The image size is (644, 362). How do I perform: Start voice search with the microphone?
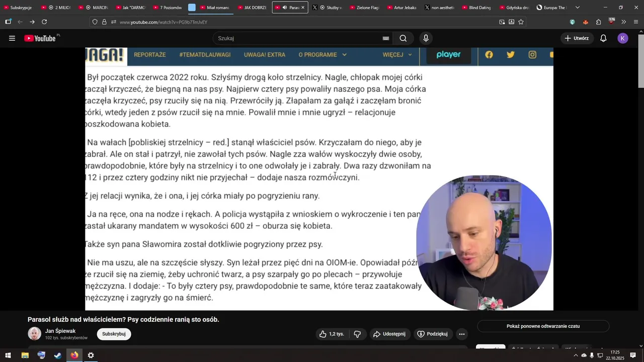coord(426,38)
